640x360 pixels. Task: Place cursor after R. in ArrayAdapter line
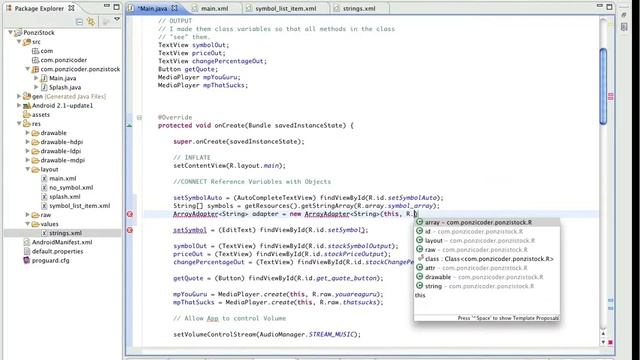click(415, 214)
